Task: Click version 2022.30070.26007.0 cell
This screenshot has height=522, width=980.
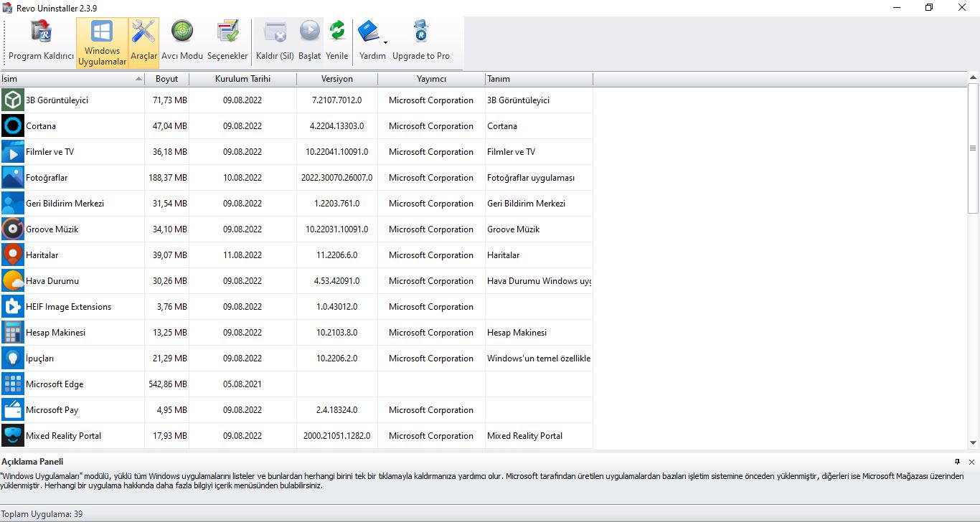Action: pyautogui.click(x=337, y=178)
